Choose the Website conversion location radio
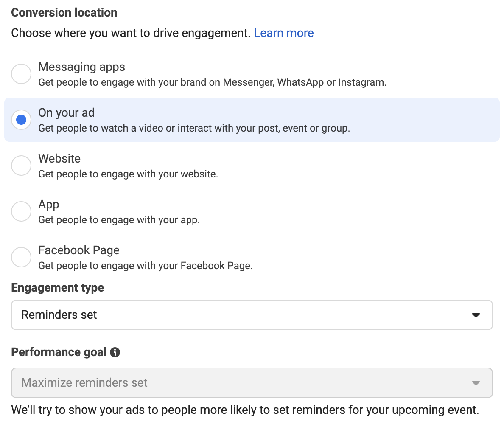Screen dimensions: 504x427 click(21, 166)
